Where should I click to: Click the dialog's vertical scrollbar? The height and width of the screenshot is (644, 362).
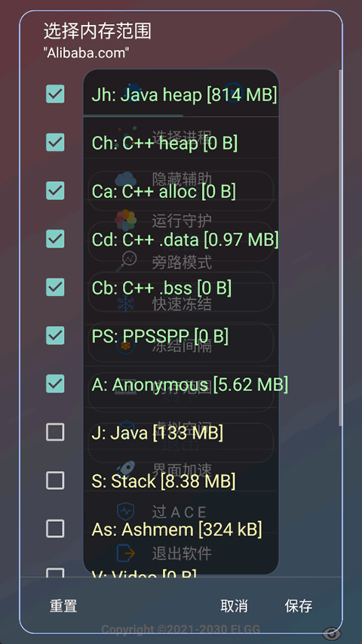pos(340,248)
